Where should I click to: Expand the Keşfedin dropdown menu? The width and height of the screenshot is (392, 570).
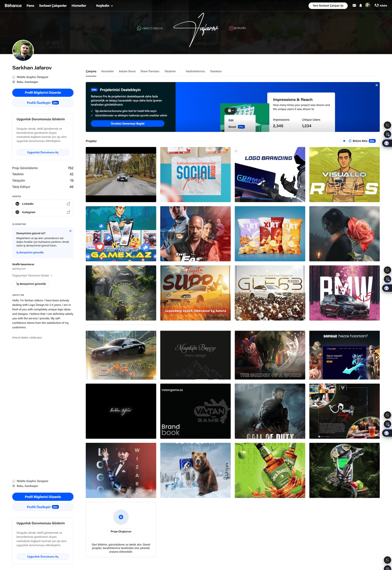click(105, 6)
